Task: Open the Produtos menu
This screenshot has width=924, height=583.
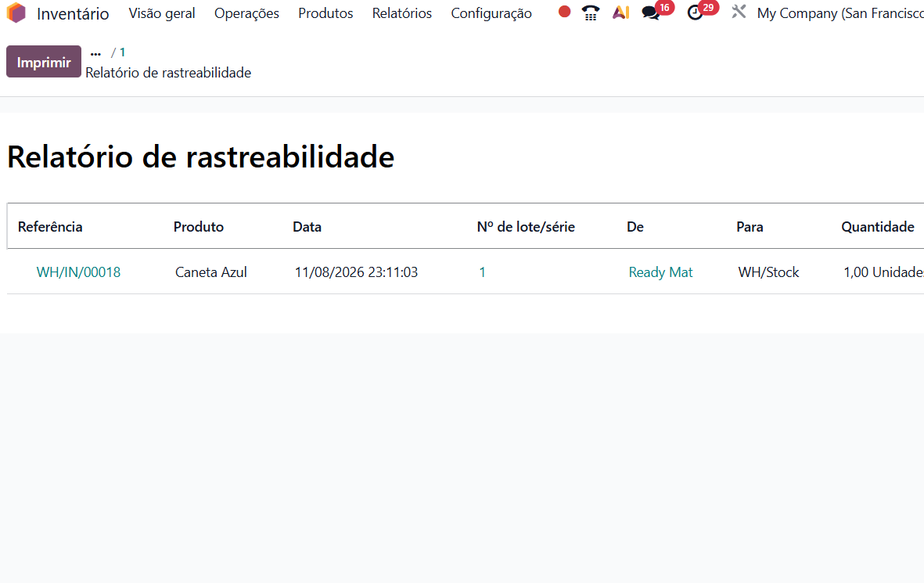Action: 325,13
